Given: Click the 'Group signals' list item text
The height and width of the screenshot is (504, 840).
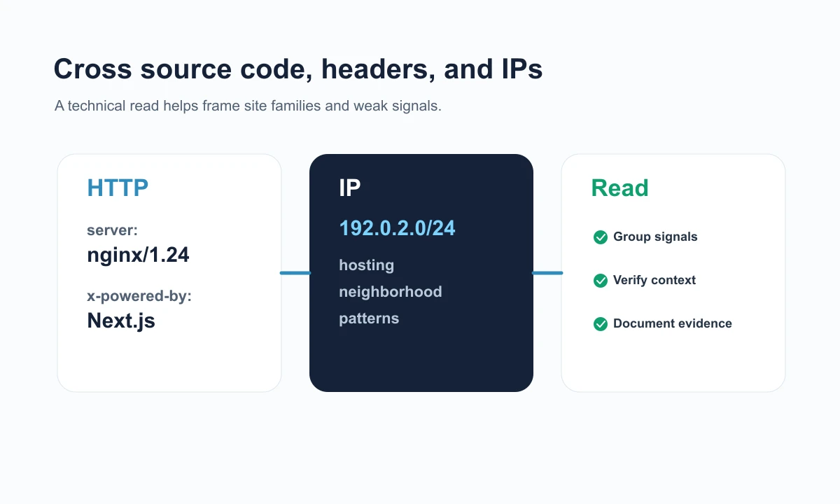Looking at the screenshot, I should click(655, 237).
